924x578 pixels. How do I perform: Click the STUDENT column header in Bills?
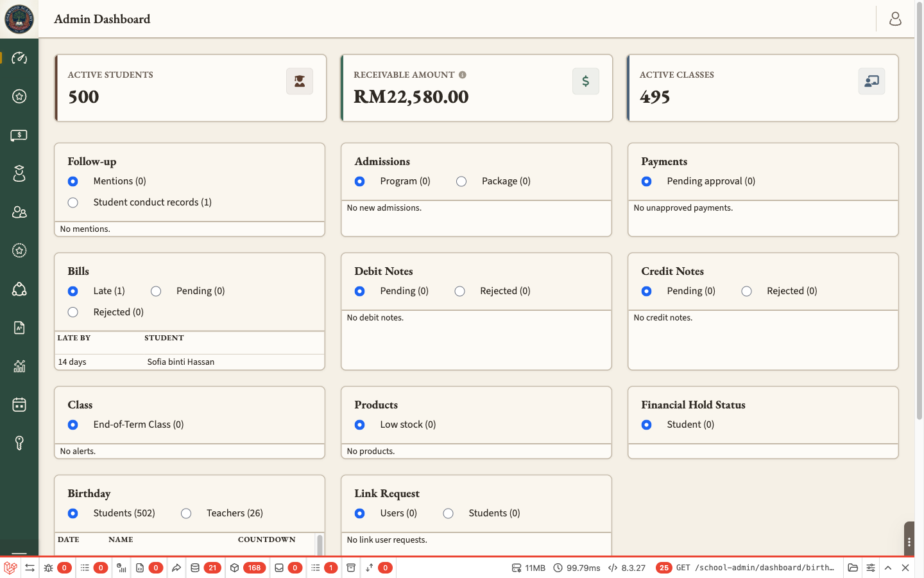pos(164,338)
